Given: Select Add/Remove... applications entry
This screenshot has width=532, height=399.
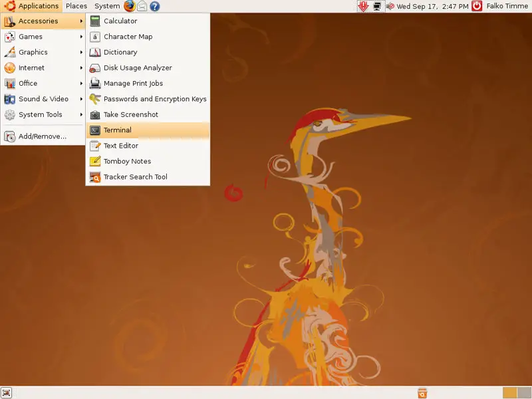Looking at the screenshot, I should point(43,136).
